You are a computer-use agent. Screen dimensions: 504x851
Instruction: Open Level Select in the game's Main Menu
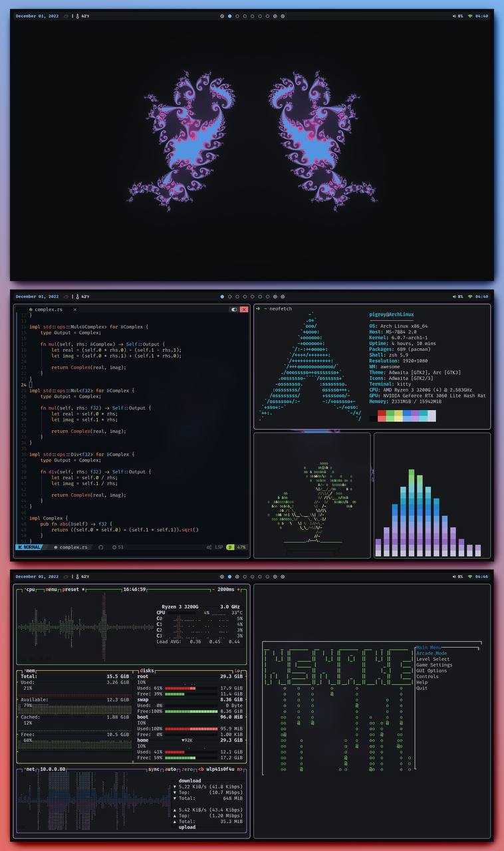tap(433, 659)
